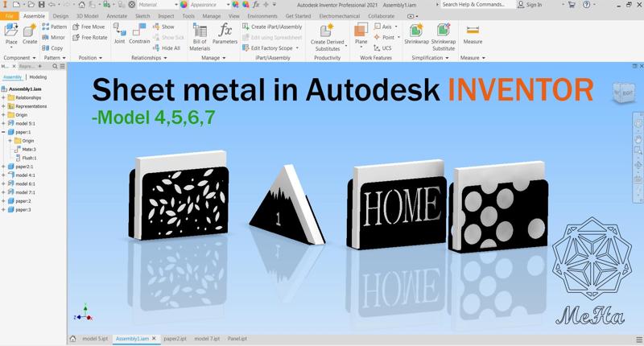Activate the Free Move tool

(x=89, y=27)
